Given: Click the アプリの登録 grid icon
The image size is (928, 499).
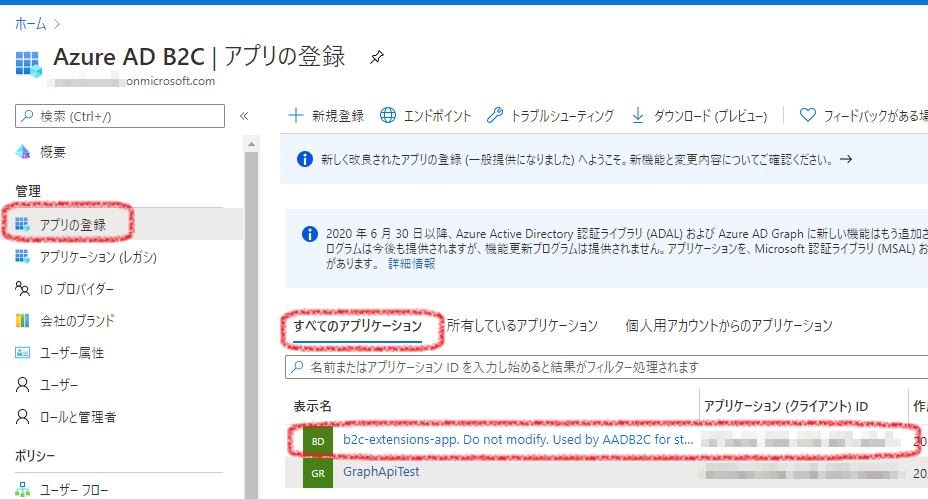Looking at the screenshot, I should click(22, 224).
